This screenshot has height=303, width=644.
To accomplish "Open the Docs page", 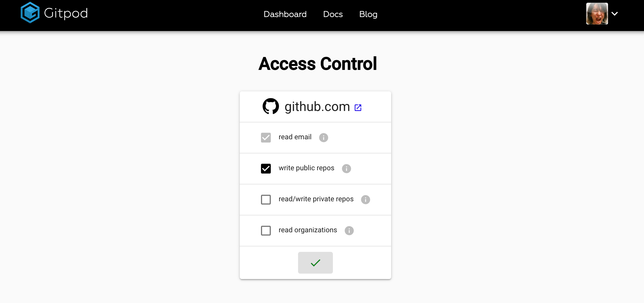I will [x=333, y=14].
